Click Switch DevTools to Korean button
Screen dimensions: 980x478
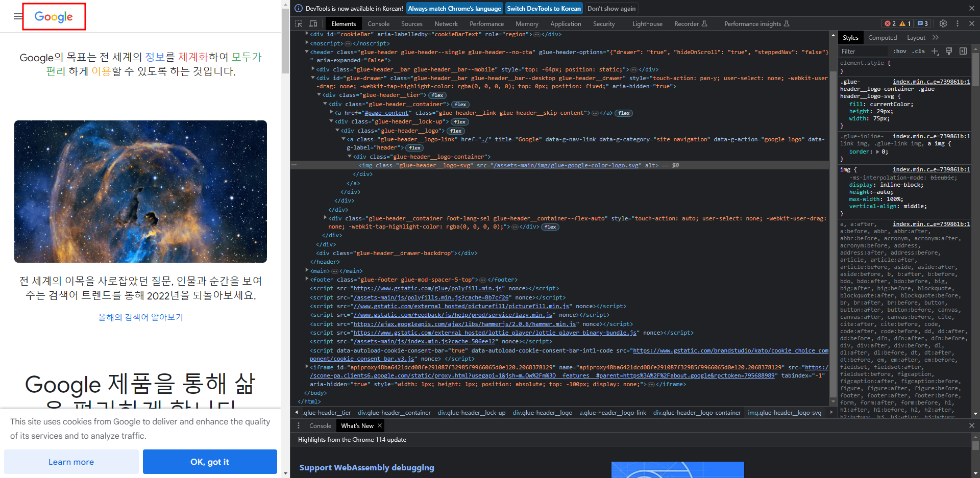pyautogui.click(x=544, y=8)
